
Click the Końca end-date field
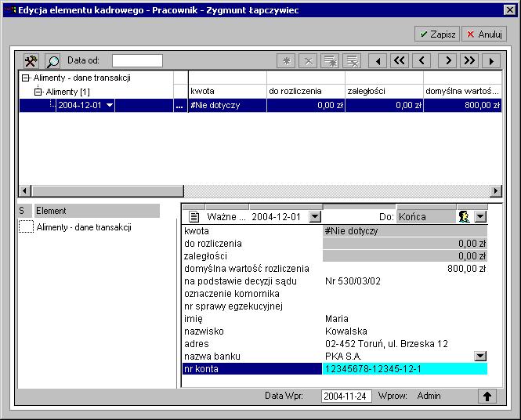click(x=426, y=217)
